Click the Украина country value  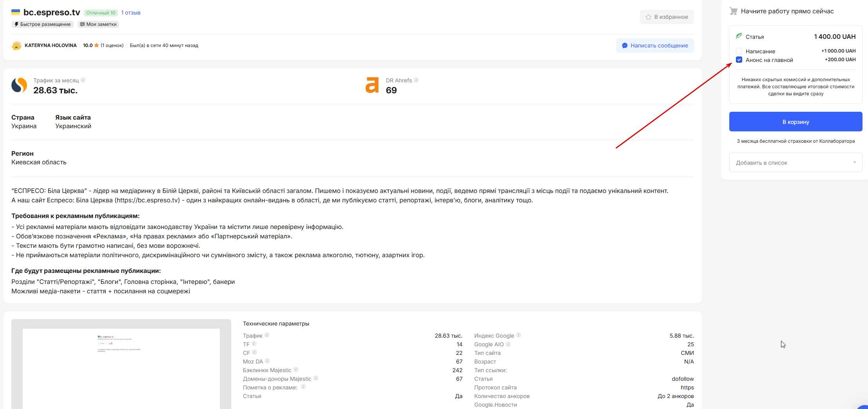(24, 126)
